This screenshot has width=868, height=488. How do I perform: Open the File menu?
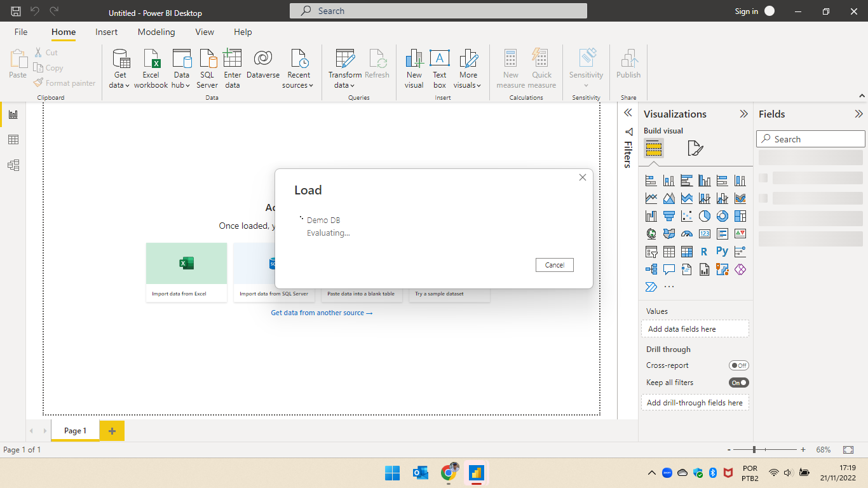(x=21, y=32)
